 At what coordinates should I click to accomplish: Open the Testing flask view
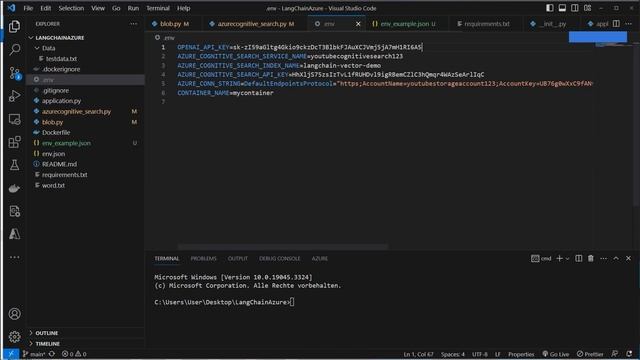click(14, 165)
